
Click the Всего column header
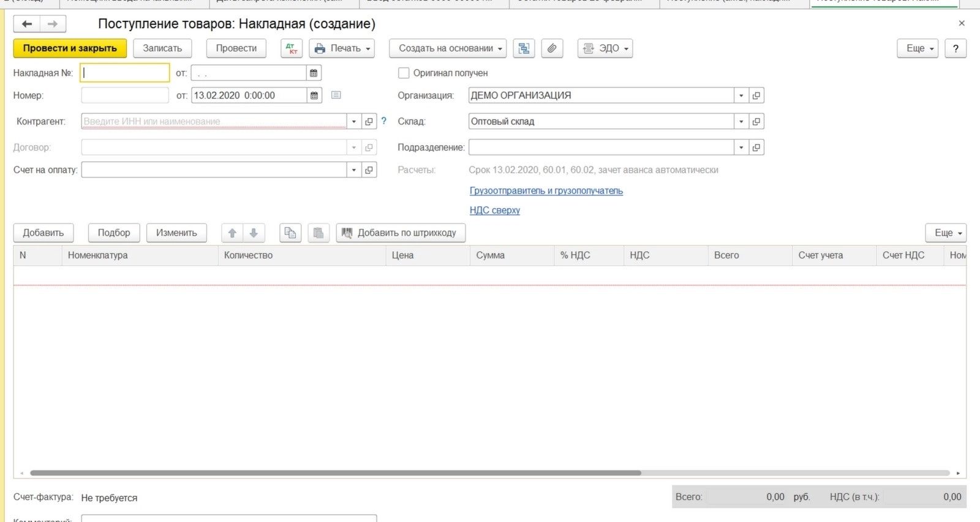pos(750,255)
